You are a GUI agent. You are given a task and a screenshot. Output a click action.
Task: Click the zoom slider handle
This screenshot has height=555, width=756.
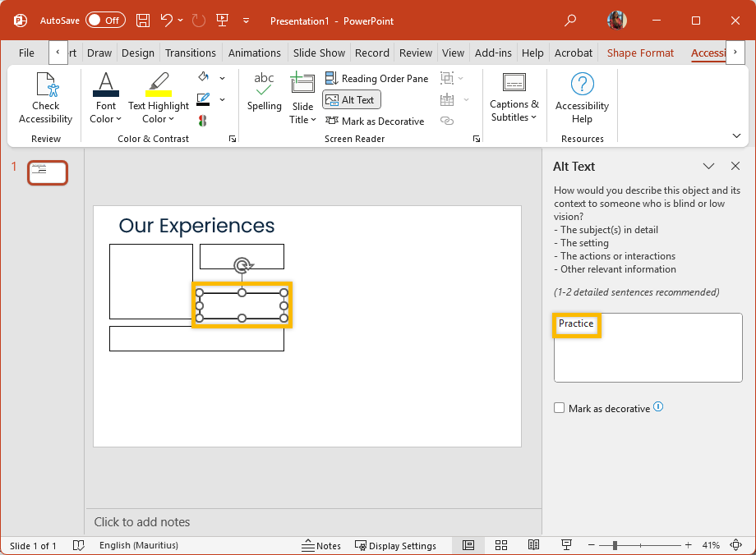tap(615, 545)
